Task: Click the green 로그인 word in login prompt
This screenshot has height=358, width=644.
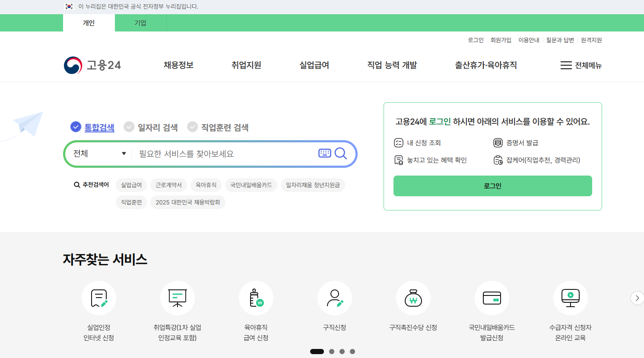Action: click(440, 122)
